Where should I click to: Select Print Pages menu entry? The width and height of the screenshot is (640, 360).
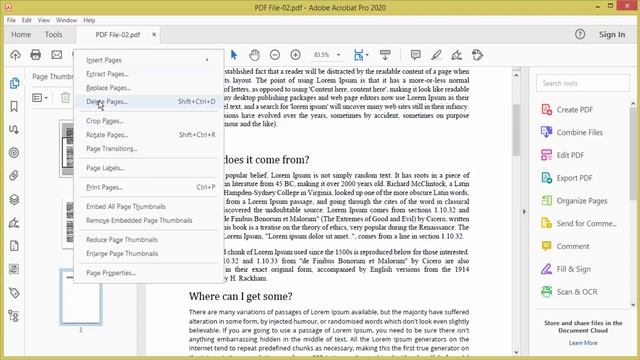pos(150,187)
